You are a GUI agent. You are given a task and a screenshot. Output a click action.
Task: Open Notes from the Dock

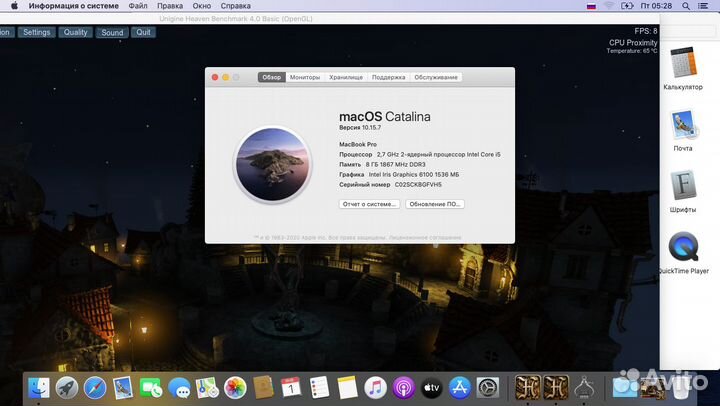pyautogui.click(x=348, y=388)
